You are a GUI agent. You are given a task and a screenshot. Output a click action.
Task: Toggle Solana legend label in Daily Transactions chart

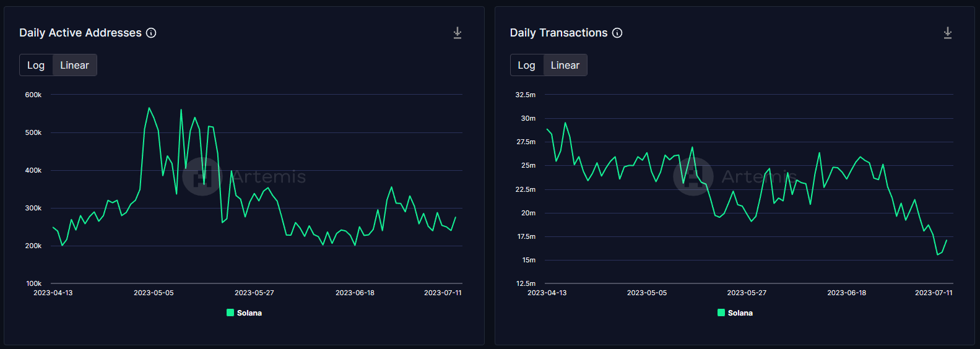pyautogui.click(x=740, y=313)
